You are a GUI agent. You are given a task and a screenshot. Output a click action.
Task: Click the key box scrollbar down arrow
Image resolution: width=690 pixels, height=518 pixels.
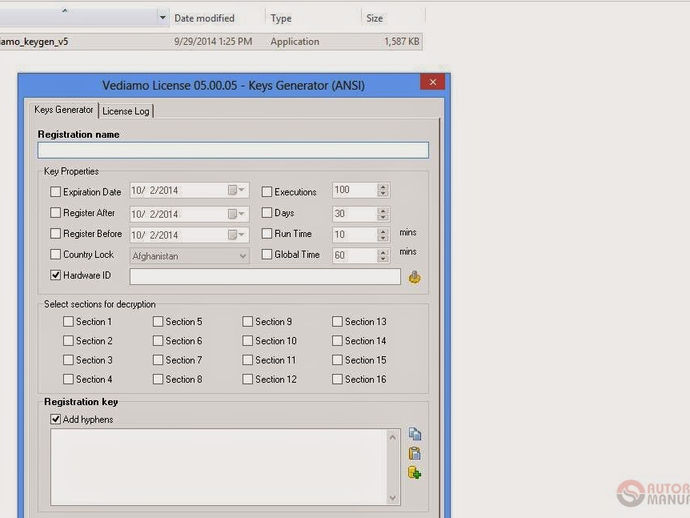coord(393,498)
